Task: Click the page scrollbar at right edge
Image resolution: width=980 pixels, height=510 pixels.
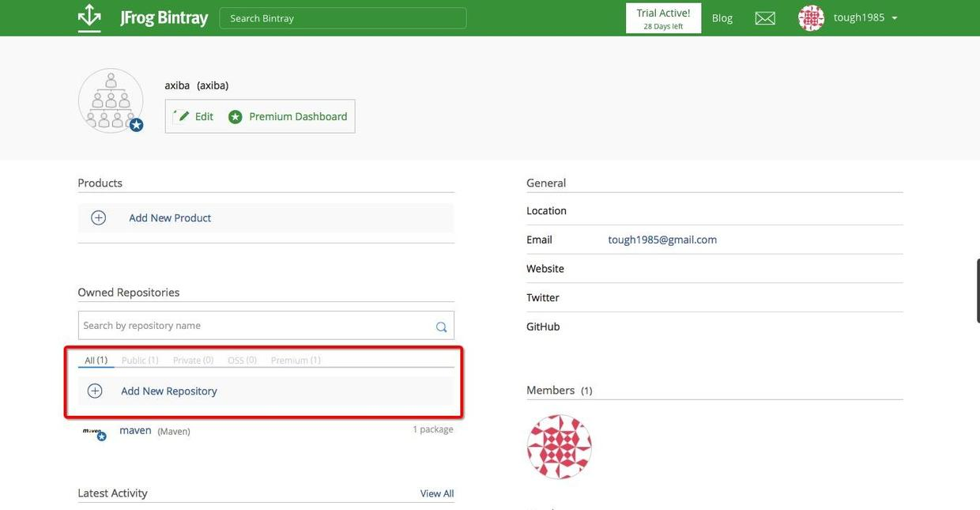Action: point(978,290)
